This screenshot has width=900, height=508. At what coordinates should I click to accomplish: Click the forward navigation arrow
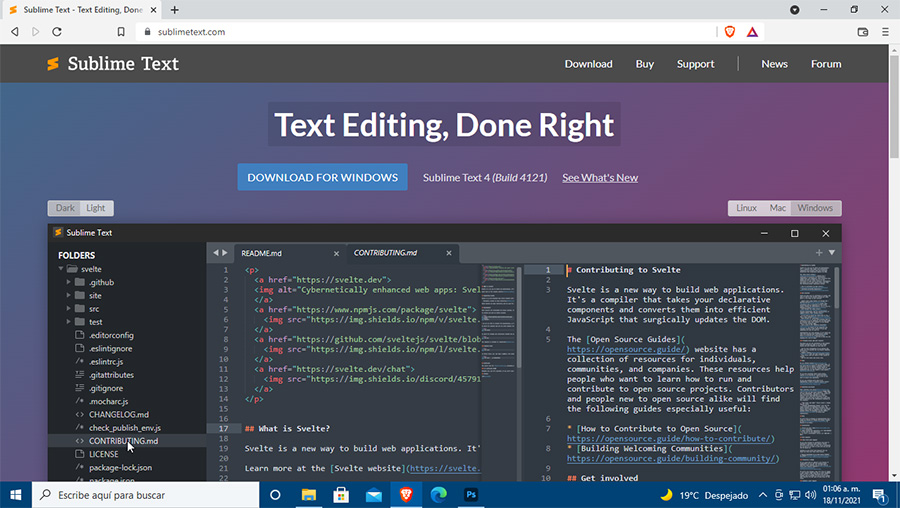(x=36, y=32)
